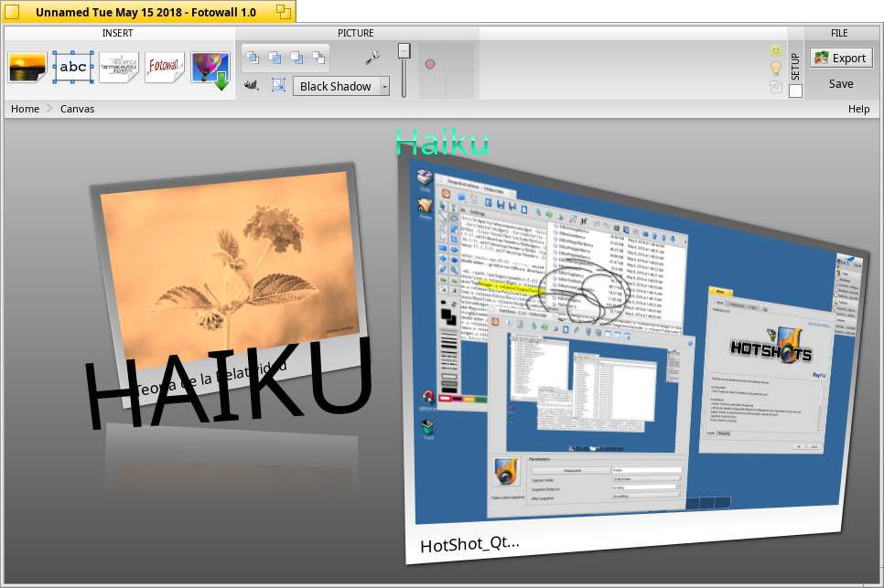
Task: Insert a word cloud with the Ricerca icon
Action: coord(118,67)
